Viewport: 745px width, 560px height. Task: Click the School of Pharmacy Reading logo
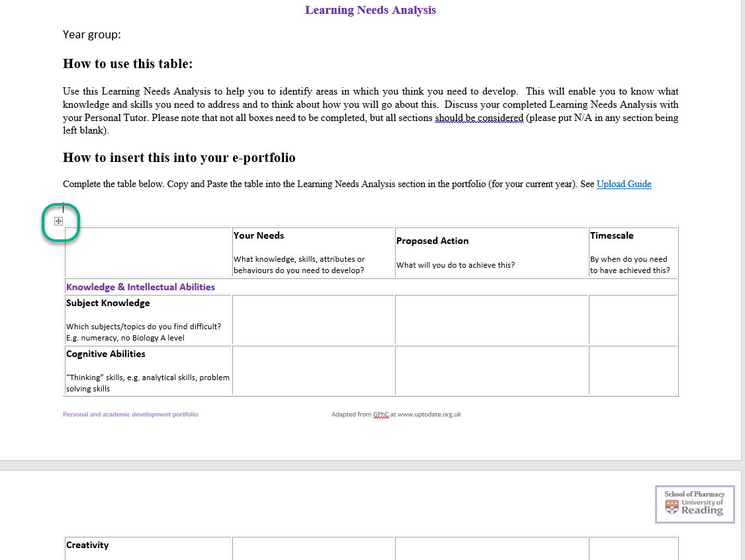[x=695, y=504]
